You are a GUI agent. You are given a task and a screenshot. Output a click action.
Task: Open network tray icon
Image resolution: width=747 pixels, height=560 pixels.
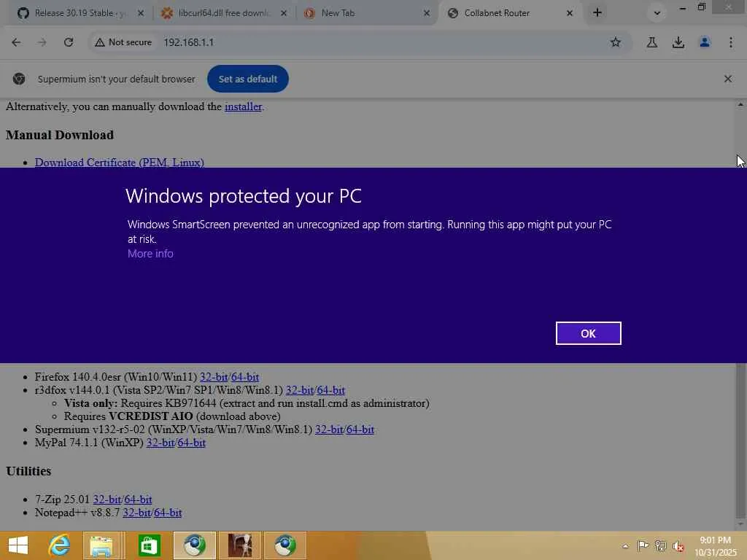[660, 545]
